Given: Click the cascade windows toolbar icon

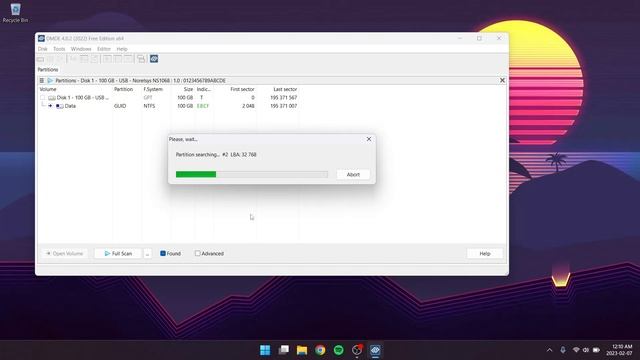Looking at the screenshot, I should [141, 59].
